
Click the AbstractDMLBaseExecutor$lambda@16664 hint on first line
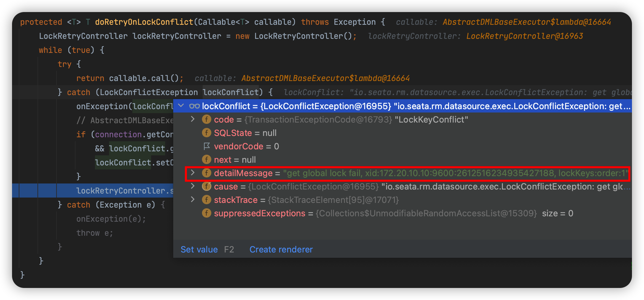[527, 22]
